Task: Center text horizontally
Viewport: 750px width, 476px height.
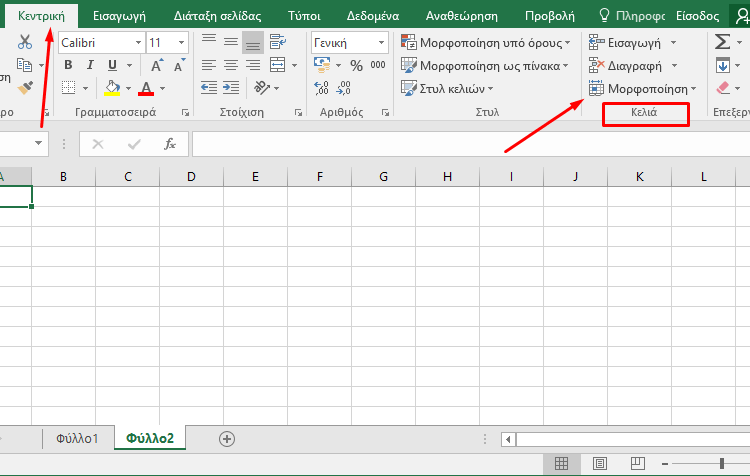Action: point(231,65)
